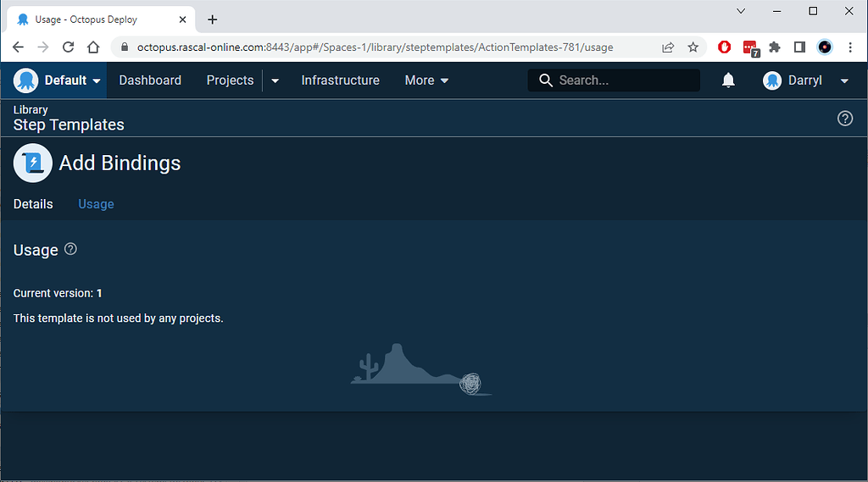Open the Extensions puzzle menu
Image resolution: width=868 pixels, height=482 pixels.
[775, 47]
